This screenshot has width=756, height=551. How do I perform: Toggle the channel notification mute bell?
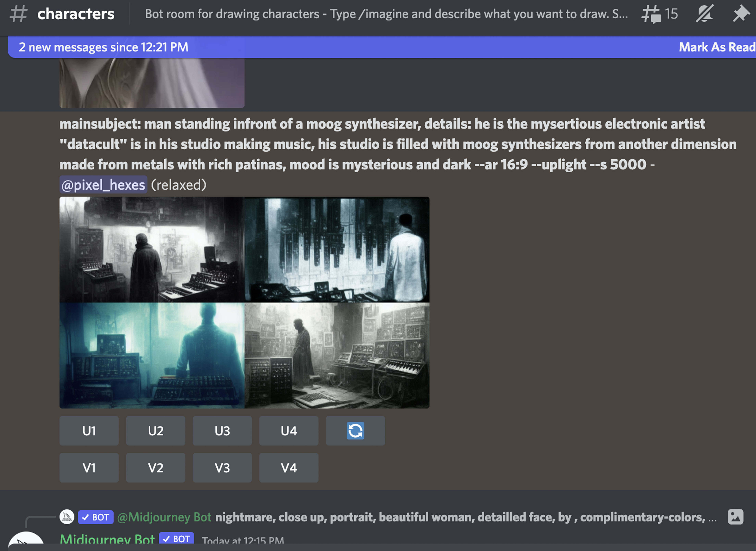pyautogui.click(x=704, y=14)
